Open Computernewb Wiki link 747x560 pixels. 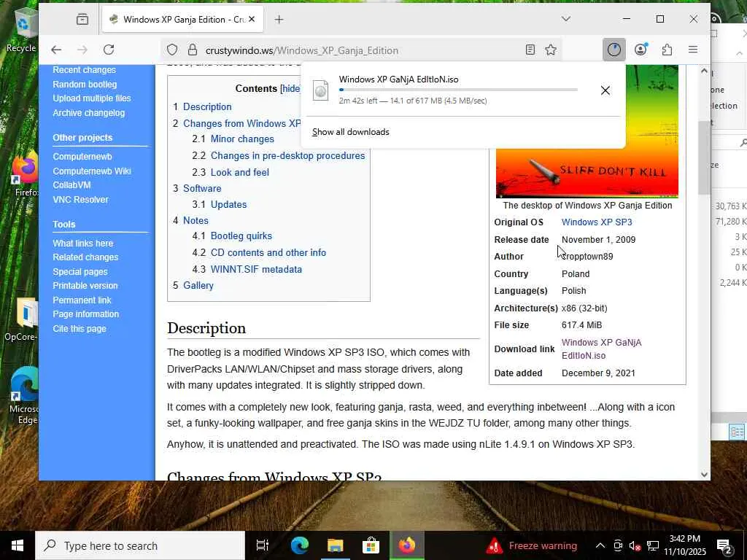pos(92,171)
